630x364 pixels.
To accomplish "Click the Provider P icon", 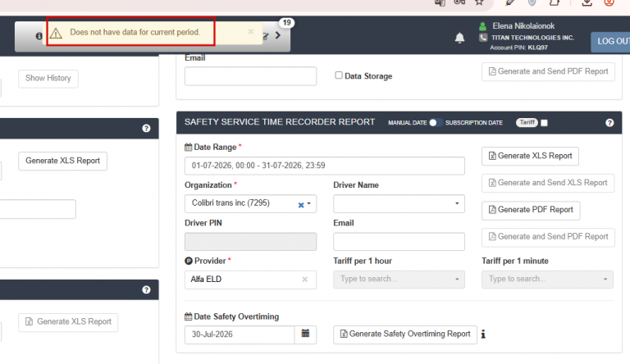I will click(x=189, y=261).
